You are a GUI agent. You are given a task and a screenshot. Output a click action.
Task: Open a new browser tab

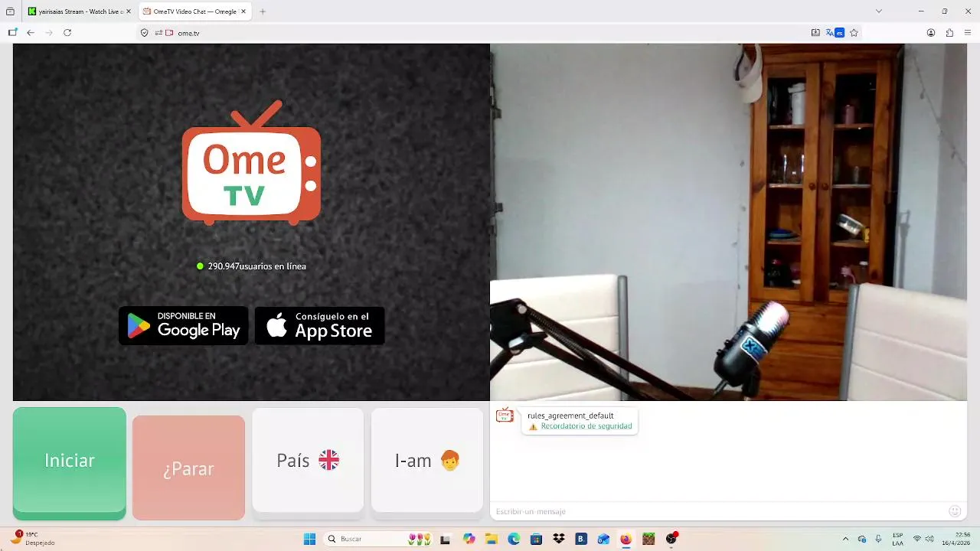(263, 11)
